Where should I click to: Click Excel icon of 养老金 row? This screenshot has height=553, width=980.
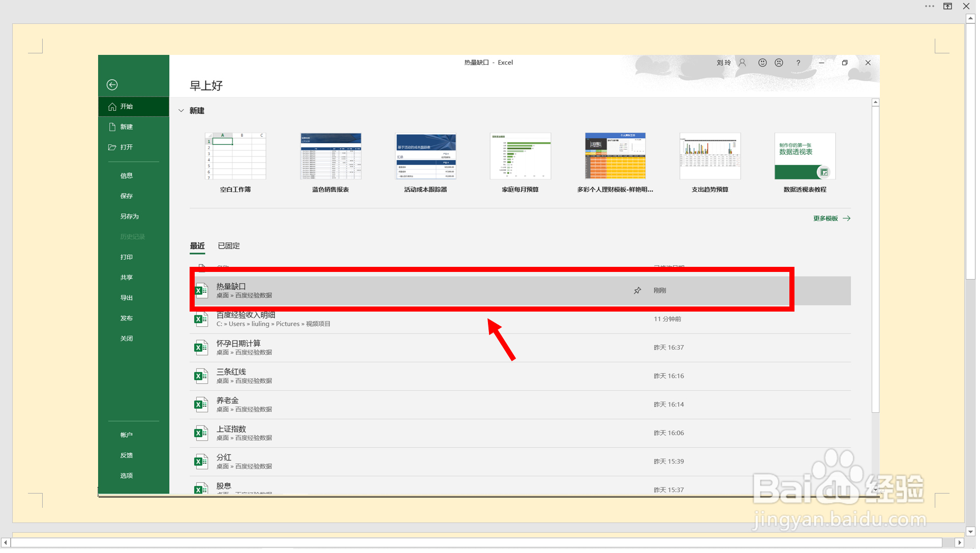point(201,405)
